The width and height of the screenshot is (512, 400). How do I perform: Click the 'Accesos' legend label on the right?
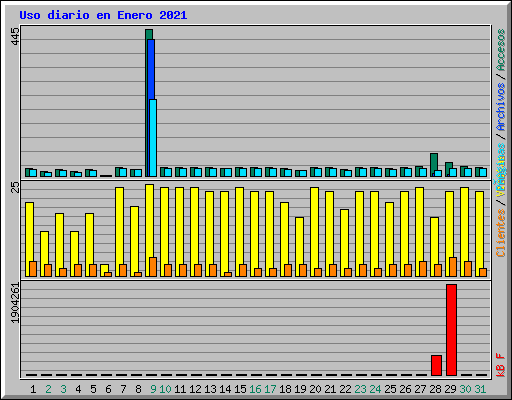tap(501, 50)
